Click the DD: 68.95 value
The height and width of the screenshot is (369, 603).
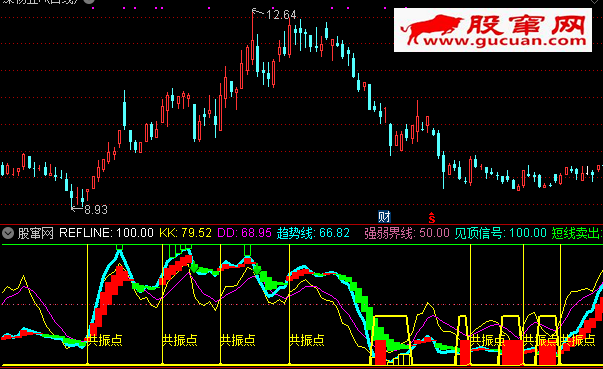coord(244,233)
